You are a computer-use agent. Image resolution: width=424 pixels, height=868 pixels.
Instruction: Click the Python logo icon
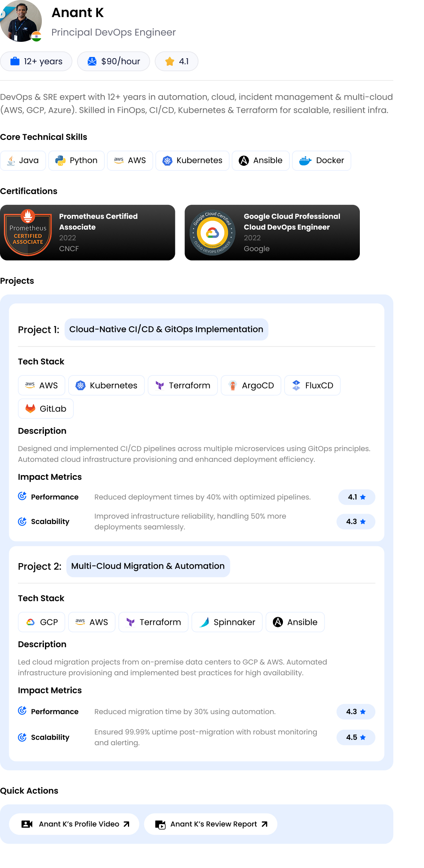[60, 161]
